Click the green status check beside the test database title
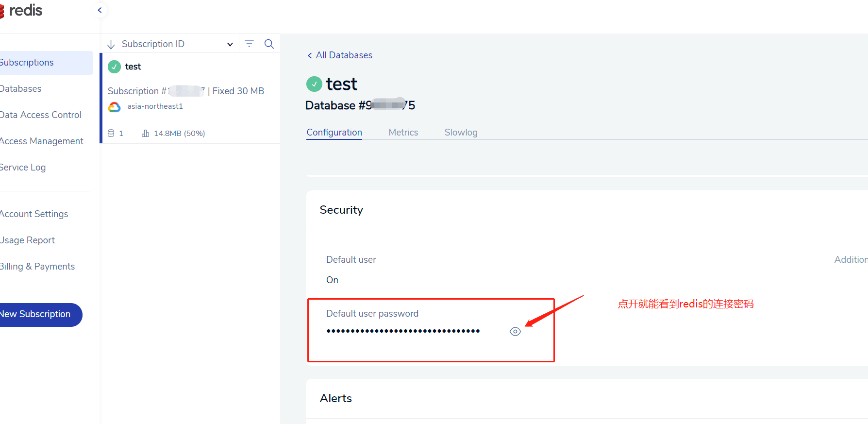This screenshot has width=868, height=424. click(x=314, y=84)
